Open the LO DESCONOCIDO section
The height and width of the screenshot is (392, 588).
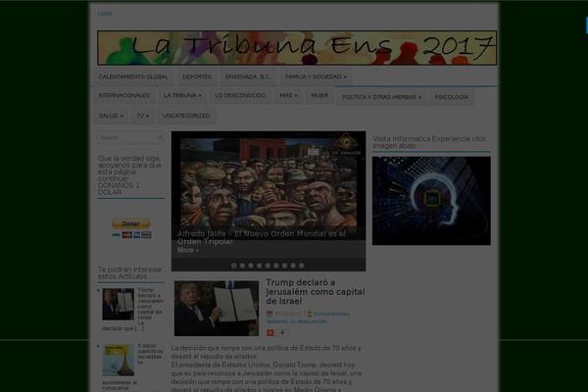240,96
